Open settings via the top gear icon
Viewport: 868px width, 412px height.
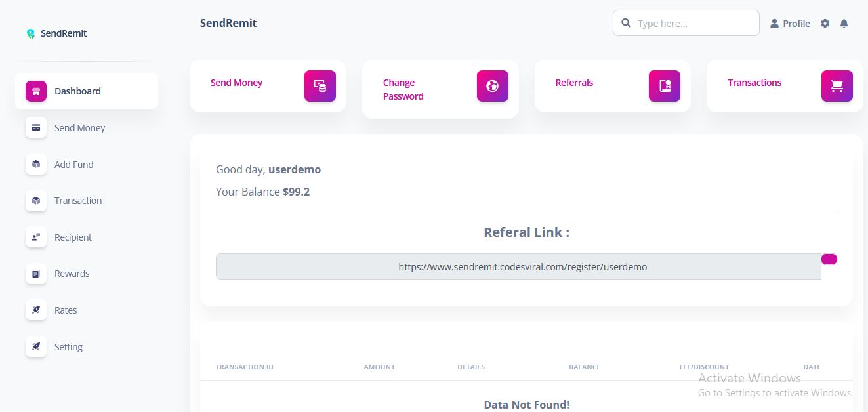point(825,24)
